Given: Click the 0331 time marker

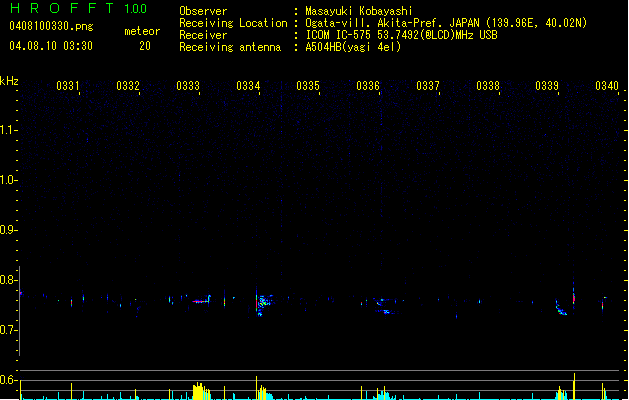Looking at the screenshot, I should (67, 86).
